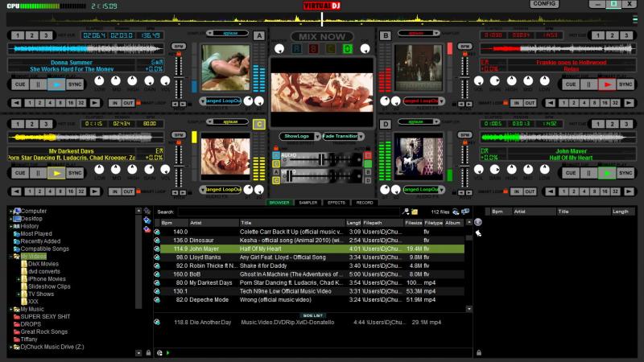
Task: Play deck A Donna Summer track
Action: point(56,84)
